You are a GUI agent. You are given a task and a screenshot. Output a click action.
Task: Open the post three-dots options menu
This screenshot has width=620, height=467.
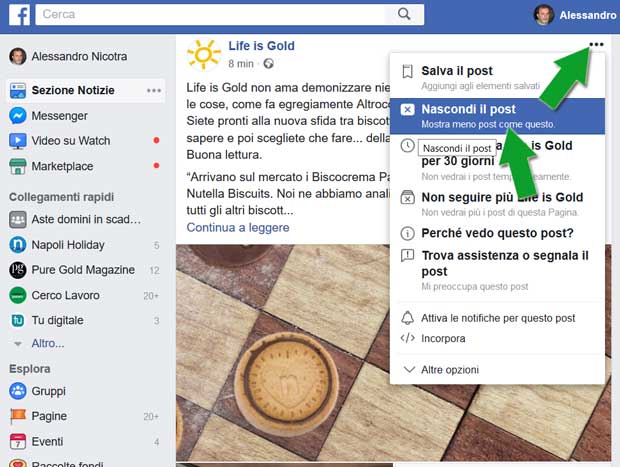click(596, 44)
